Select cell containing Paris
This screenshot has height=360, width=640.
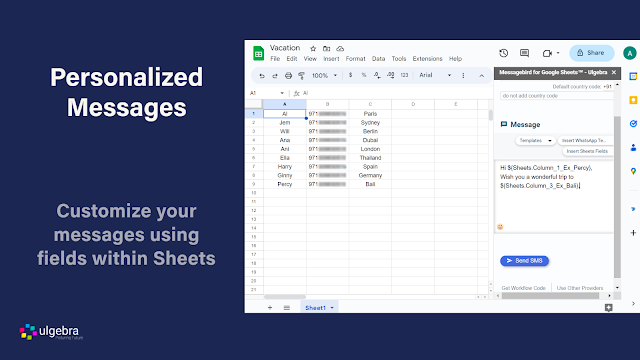click(x=370, y=114)
